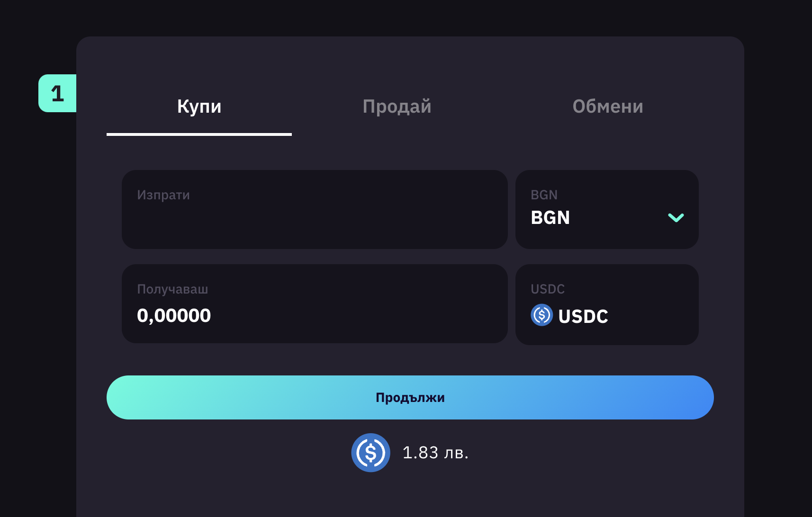Click the USDC coin icon in selector

[542, 315]
